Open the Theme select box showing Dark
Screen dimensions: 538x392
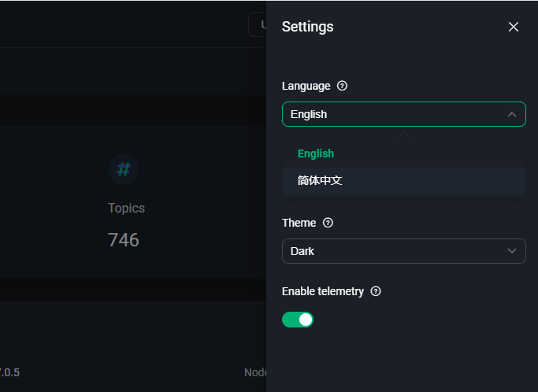pos(394,251)
